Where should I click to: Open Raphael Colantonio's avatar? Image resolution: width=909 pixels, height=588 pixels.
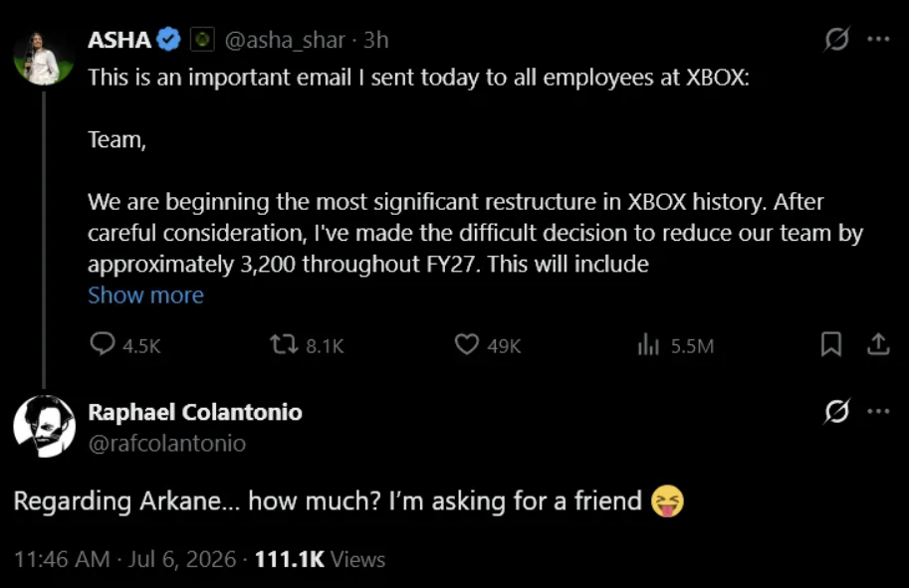(44, 427)
